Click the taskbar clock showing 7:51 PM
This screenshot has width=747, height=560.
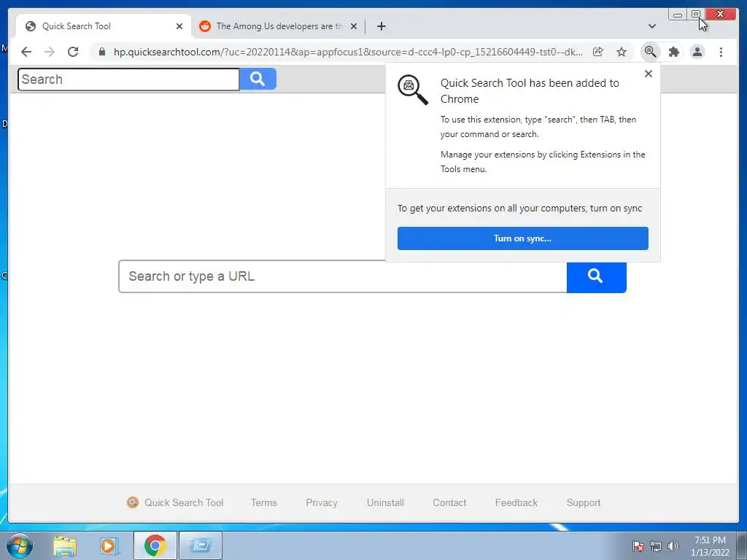[710, 546]
